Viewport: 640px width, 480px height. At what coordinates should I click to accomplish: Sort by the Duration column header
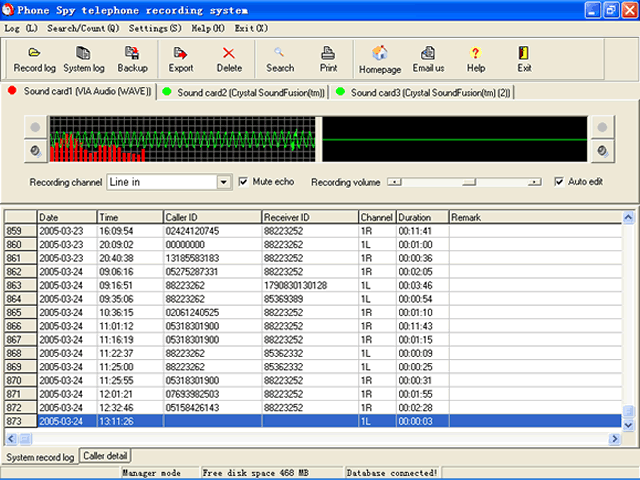[422, 217]
